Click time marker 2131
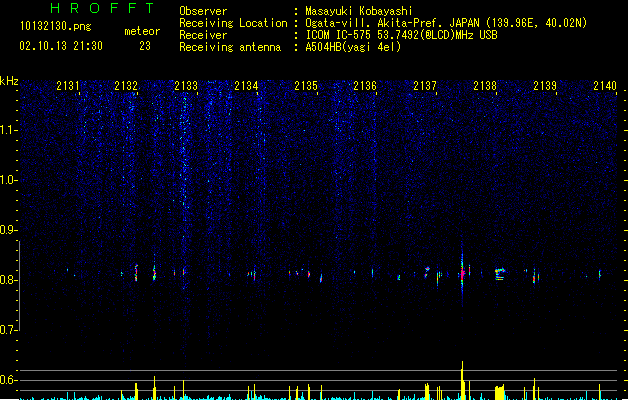This screenshot has height=400, width=629. coord(68,86)
